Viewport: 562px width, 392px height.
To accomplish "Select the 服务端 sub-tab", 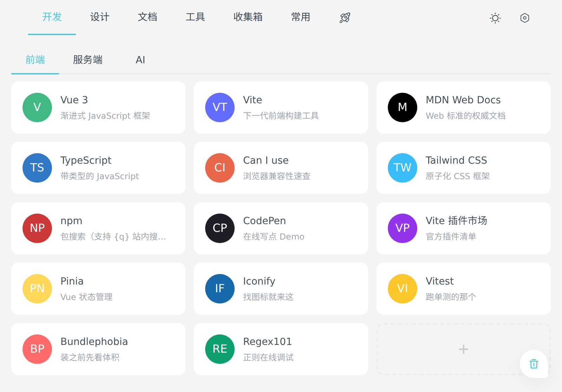I will (x=88, y=60).
